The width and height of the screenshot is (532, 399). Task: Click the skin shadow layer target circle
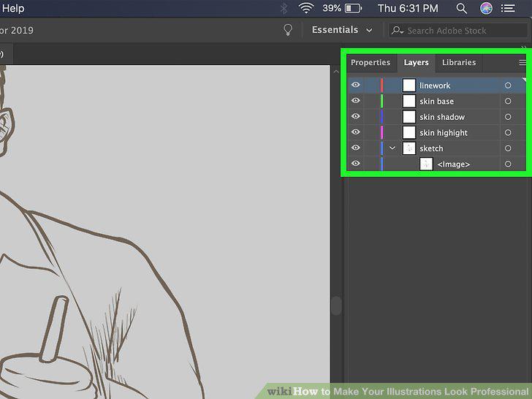pyautogui.click(x=508, y=117)
